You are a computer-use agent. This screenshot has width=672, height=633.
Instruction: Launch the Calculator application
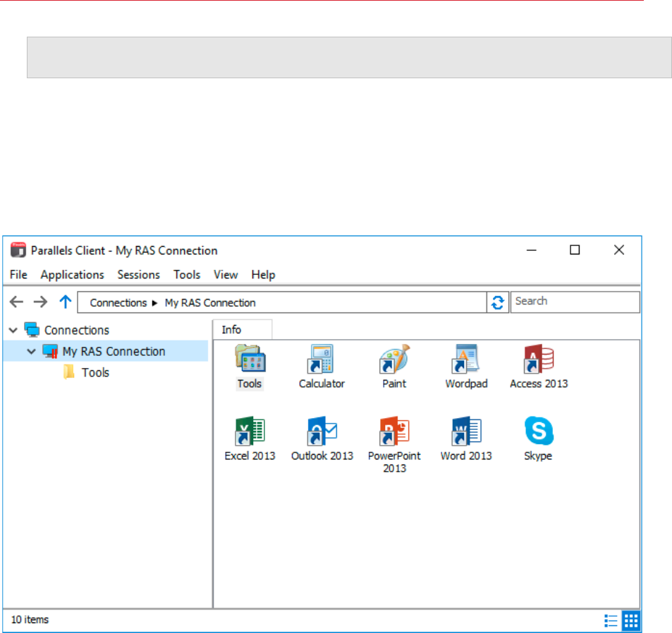pos(322,359)
